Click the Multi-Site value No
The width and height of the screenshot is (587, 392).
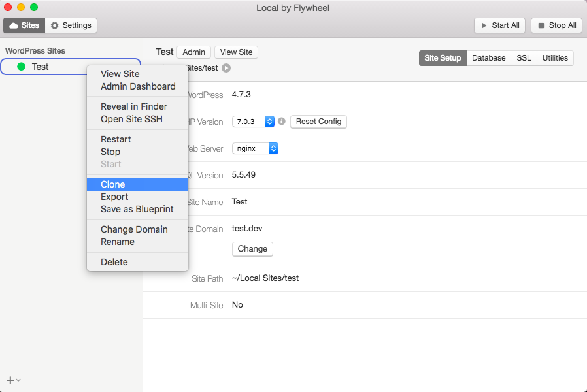237,305
